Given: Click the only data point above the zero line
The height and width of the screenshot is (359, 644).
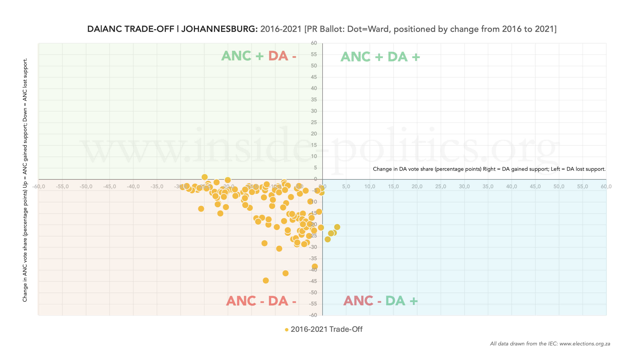Looking at the screenshot, I should (204, 177).
